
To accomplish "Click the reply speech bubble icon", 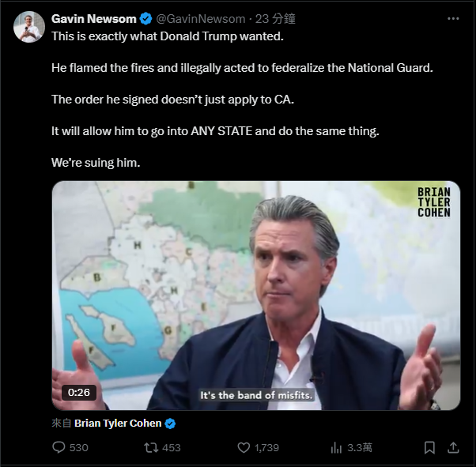I will [59, 447].
